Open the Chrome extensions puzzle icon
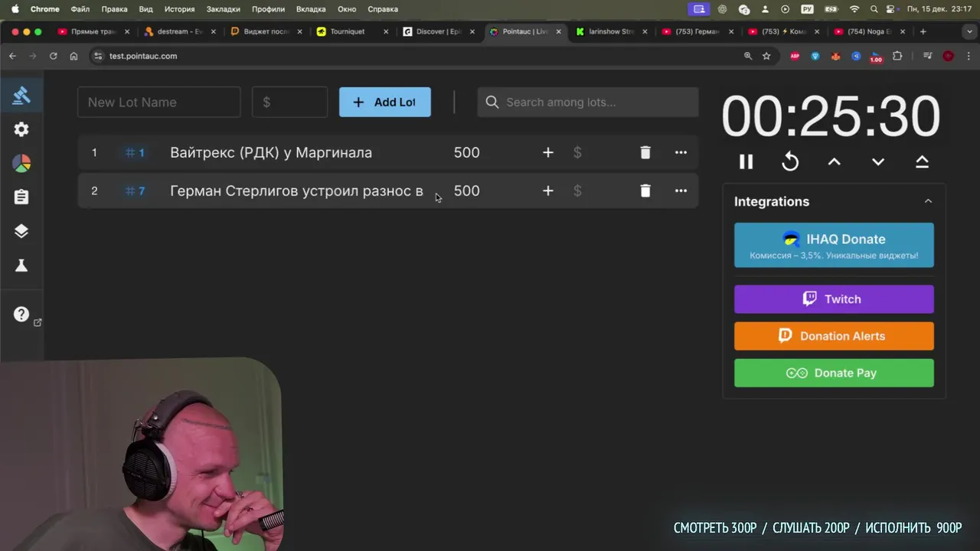980x551 pixels. click(897, 56)
